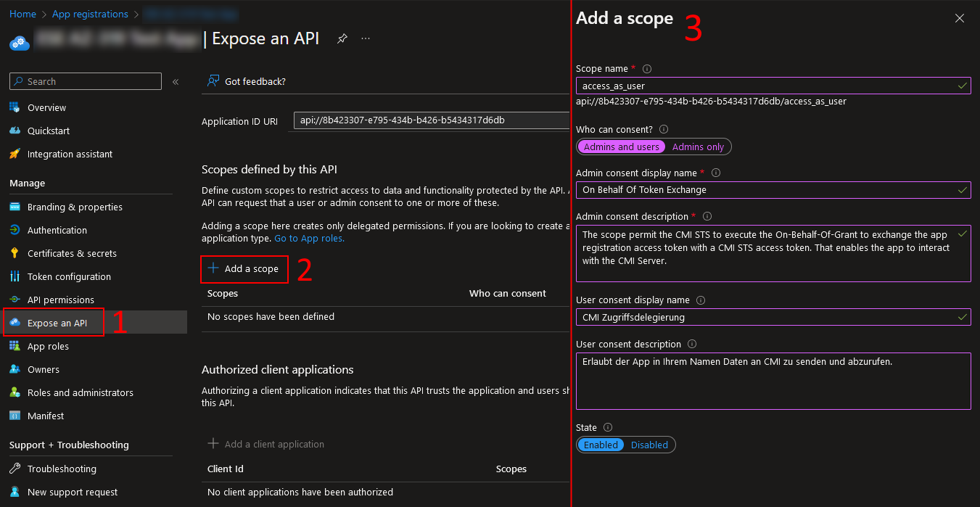Open the Manifest editor
Image resolution: width=980 pixels, height=507 pixels.
[44, 416]
